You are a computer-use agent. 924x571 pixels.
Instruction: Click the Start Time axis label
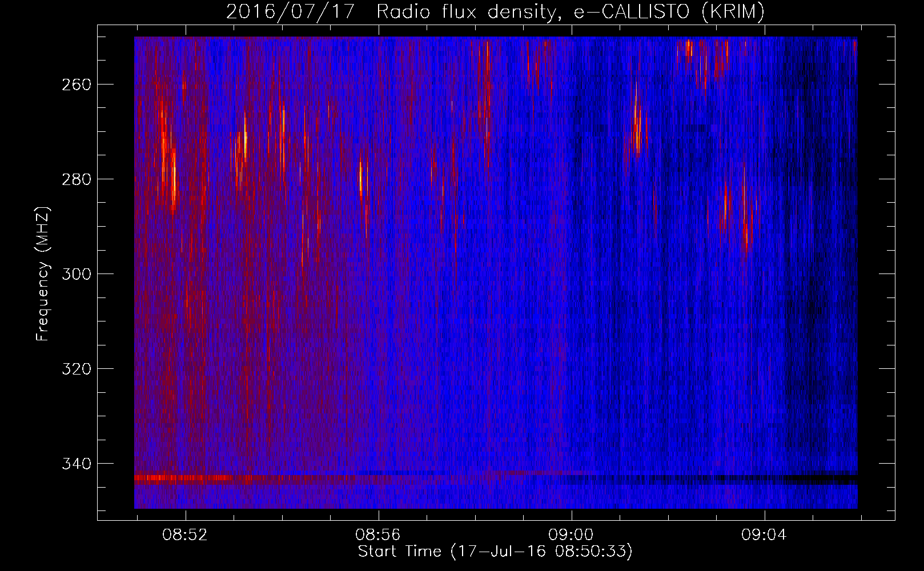pyautogui.click(x=495, y=552)
